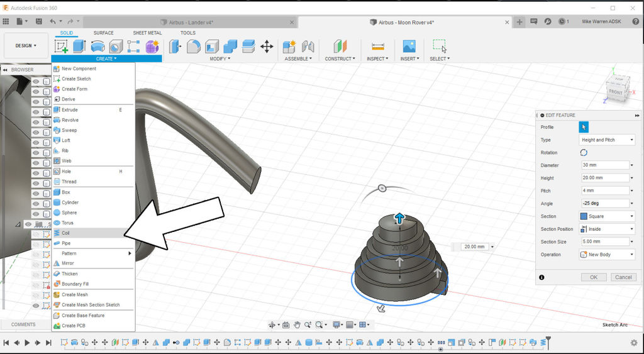644x354 pixels.
Task: Choose Coil from the Create menu
Action: click(66, 233)
